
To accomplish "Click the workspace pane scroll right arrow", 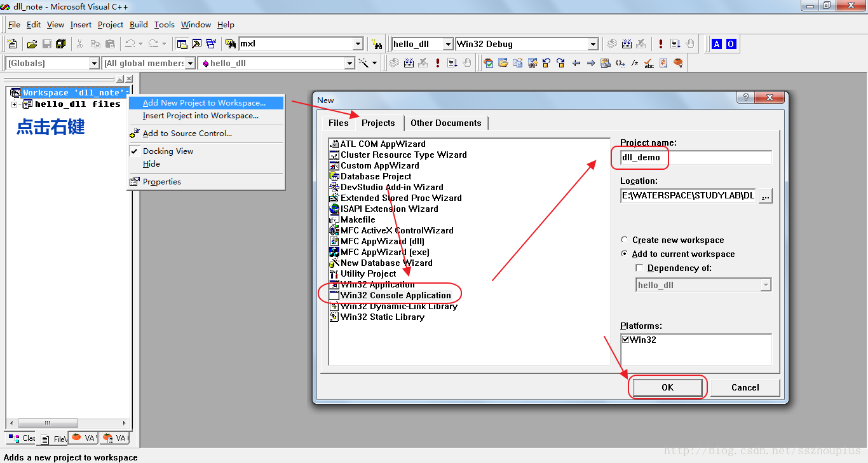I will click(x=125, y=423).
